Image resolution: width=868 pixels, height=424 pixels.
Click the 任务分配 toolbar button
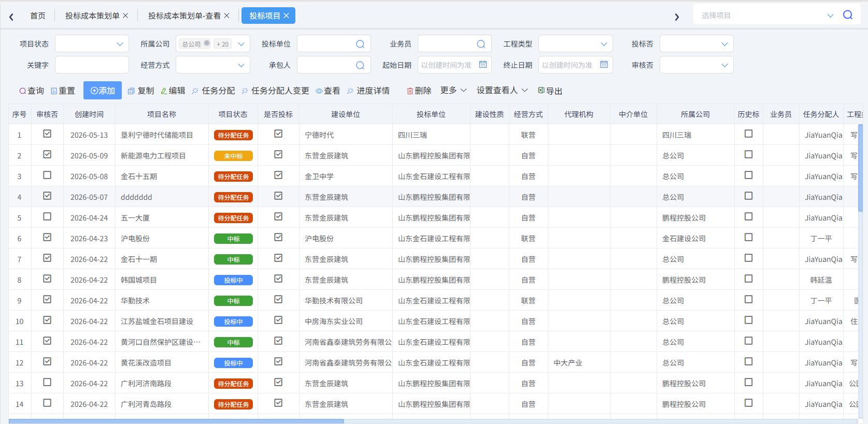(x=213, y=91)
